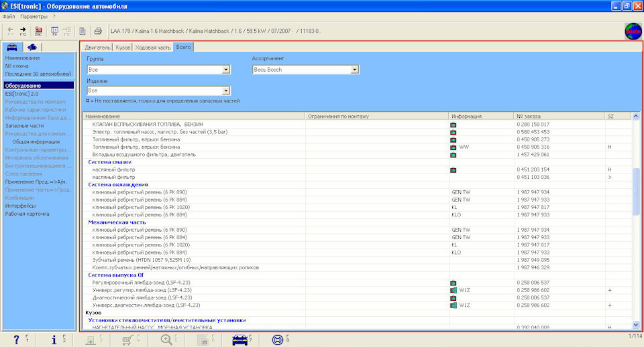Open ESI[tronic] 2.0 in sidebar
The height and width of the screenshot is (347, 644).
point(21,94)
